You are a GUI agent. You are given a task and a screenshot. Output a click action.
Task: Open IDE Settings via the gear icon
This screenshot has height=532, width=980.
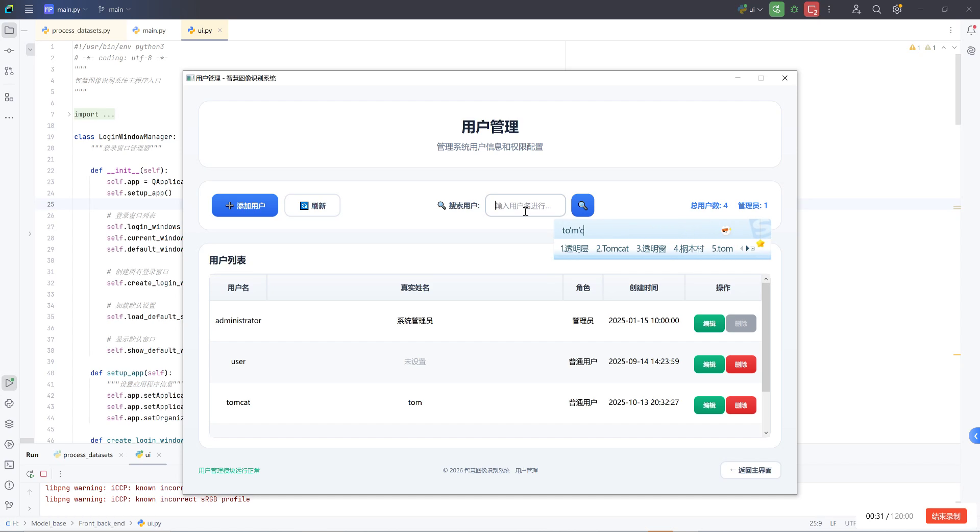[897, 9]
